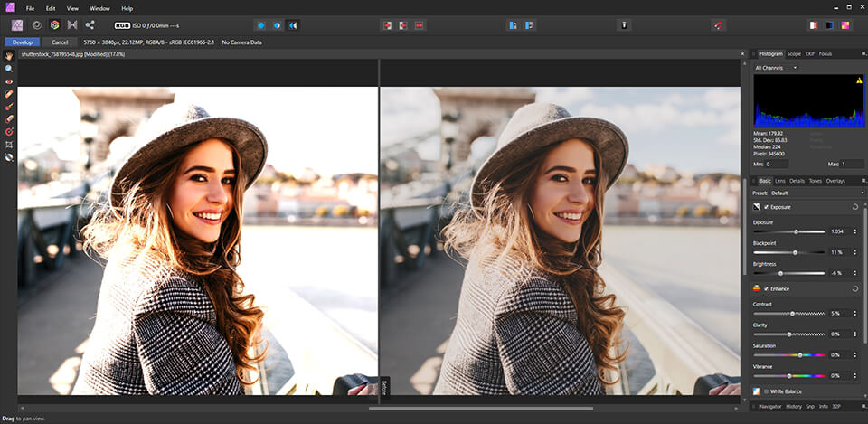868x424 pixels.
Task: Select the Develop persona icon
Action: [x=54, y=25]
